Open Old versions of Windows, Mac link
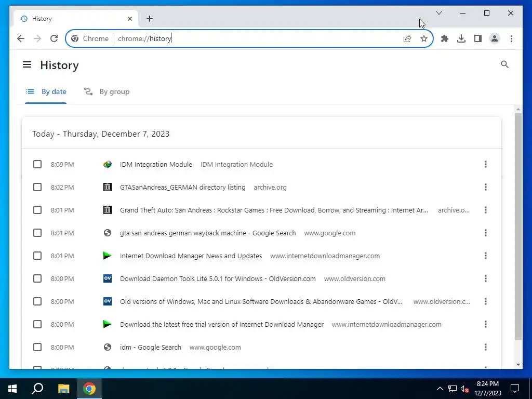This screenshot has width=532, height=399. (x=261, y=301)
